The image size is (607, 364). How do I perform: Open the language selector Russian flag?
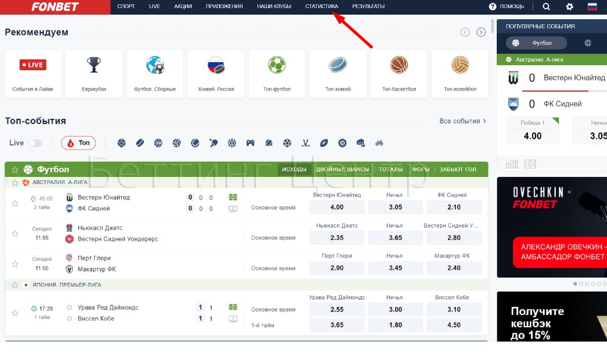(592, 7)
